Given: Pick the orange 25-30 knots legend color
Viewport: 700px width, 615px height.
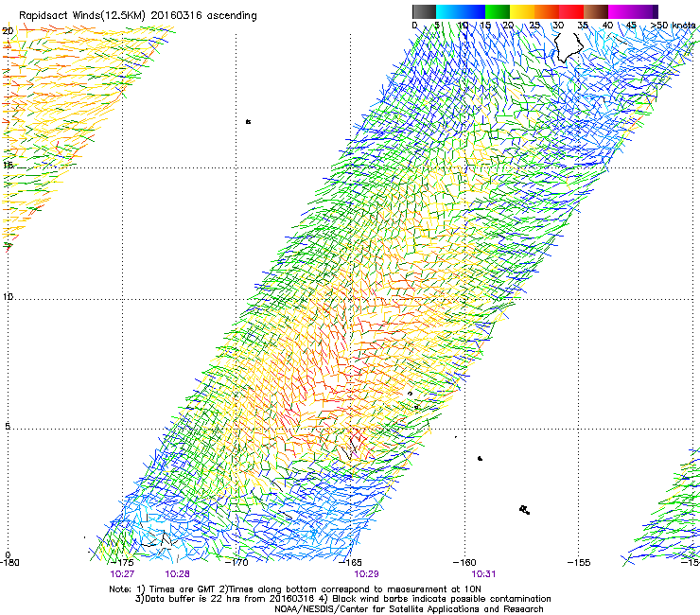Looking at the screenshot, I should tap(547, 11).
